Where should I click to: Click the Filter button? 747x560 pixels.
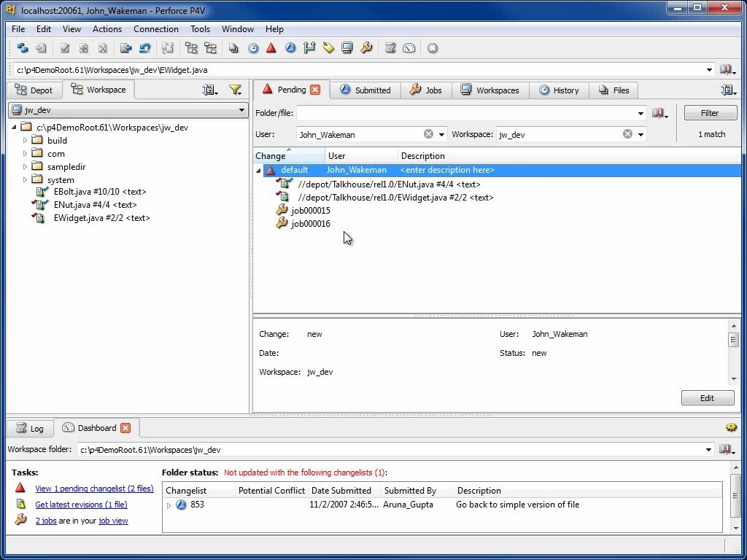coord(710,113)
